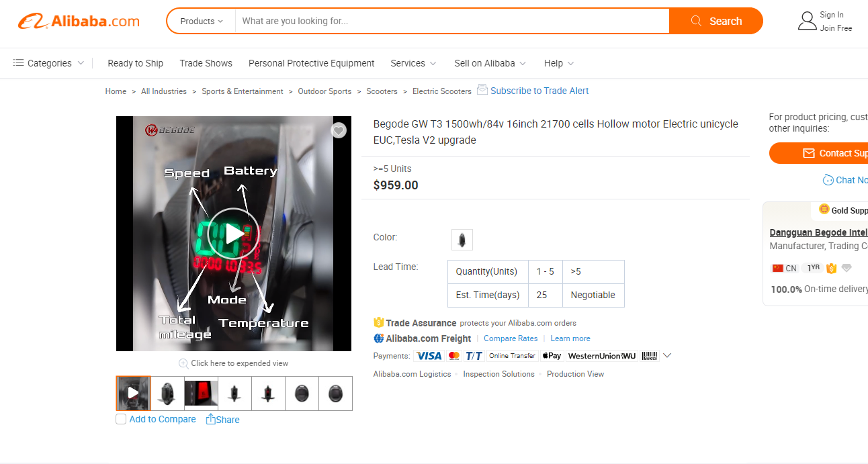The height and width of the screenshot is (464, 868).
Task: Select the seventh product thumbnail
Action: coord(335,393)
